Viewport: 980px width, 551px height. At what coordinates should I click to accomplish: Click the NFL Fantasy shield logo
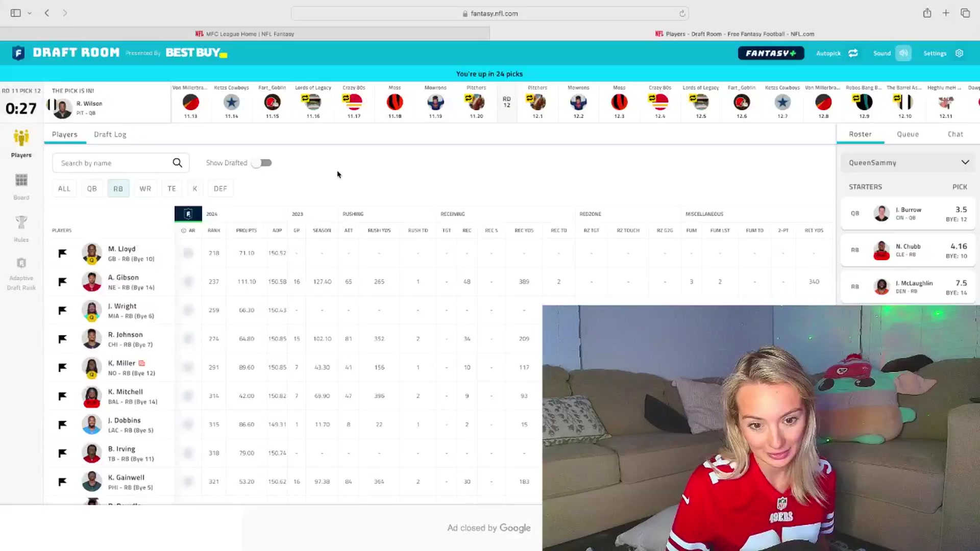[18, 53]
